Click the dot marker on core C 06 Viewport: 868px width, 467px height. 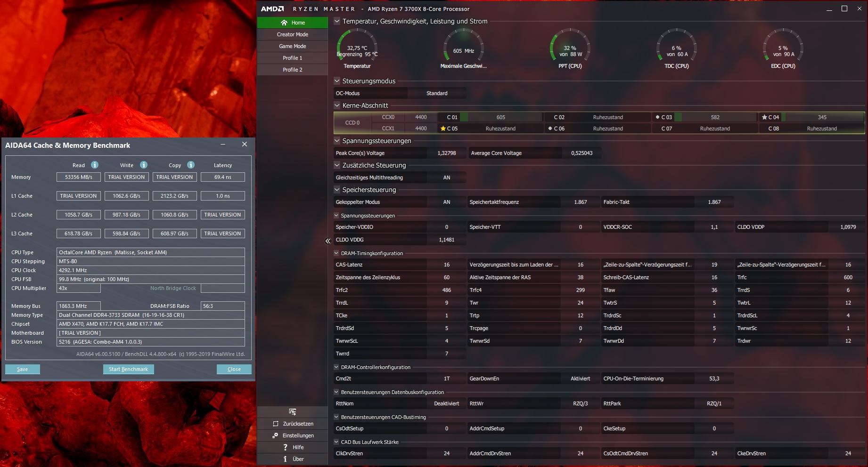tap(550, 129)
